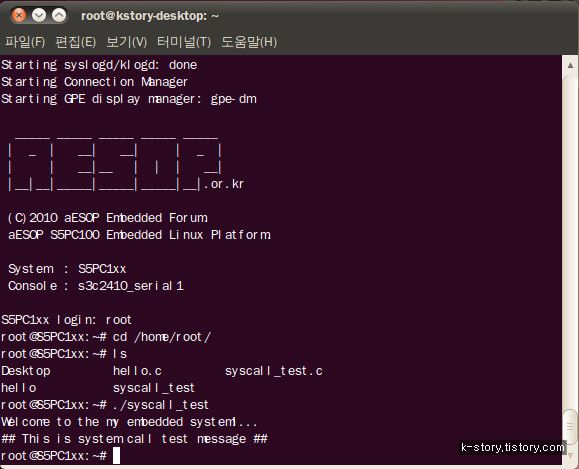Viewport: 579px width, 469px height.
Task: Open the 보기(V) menu
Action: (127, 42)
